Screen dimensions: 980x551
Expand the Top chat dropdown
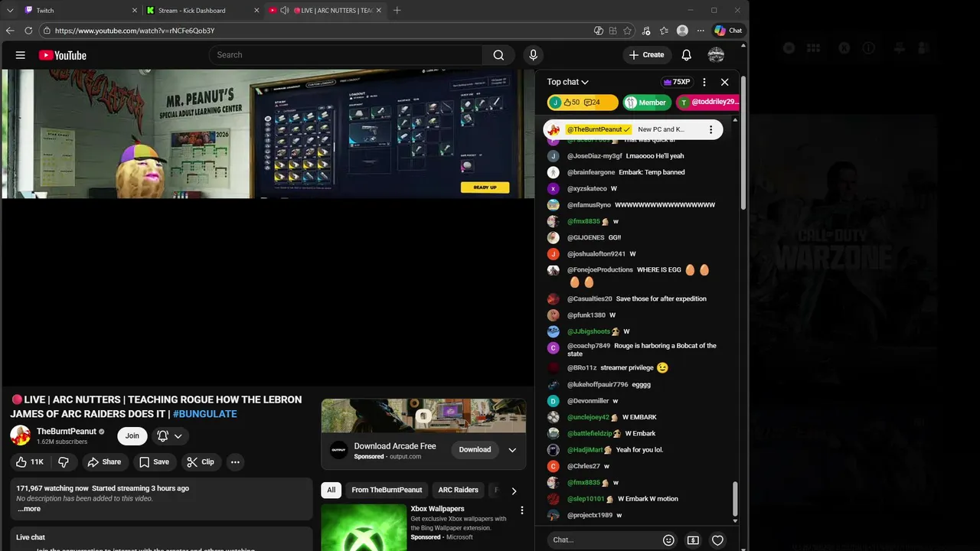(x=567, y=82)
